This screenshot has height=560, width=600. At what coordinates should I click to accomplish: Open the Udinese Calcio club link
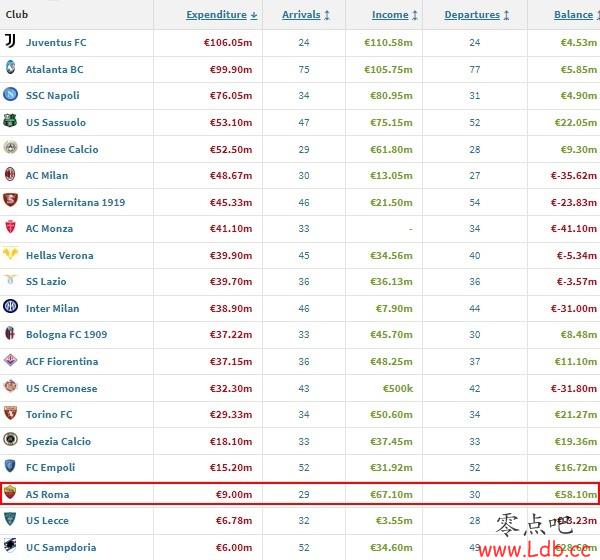[x=62, y=149]
